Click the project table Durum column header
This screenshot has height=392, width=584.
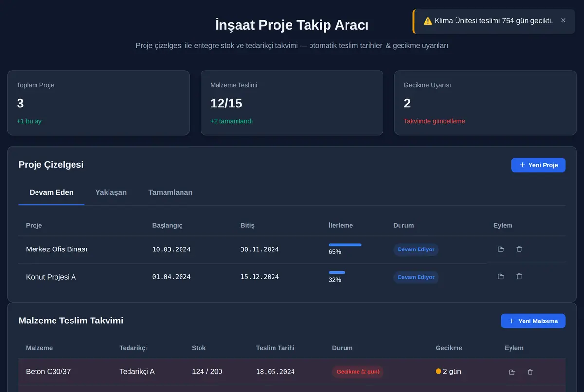tap(403, 225)
